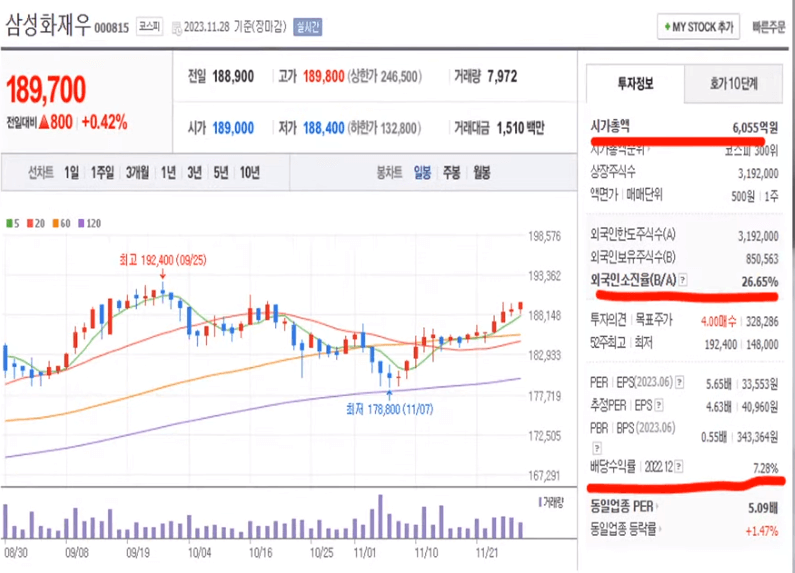The height and width of the screenshot is (573, 795).
Task: Click the 최저 178,800 (11/07) chart marker
Action: click(389, 409)
